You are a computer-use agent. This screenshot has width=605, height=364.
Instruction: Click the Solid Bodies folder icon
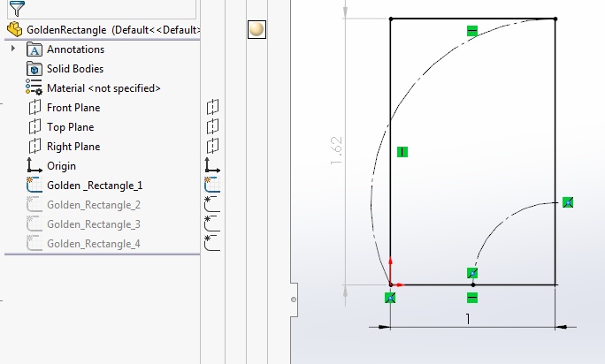click(x=34, y=69)
